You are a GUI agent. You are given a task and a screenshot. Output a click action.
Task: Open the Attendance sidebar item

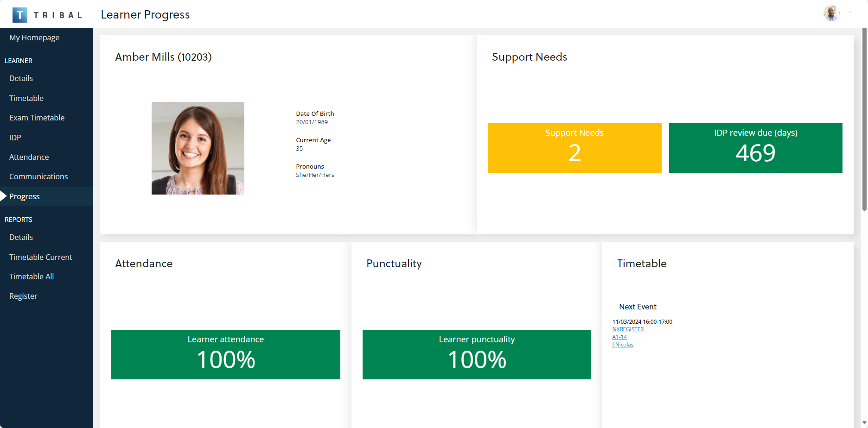[29, 157]
